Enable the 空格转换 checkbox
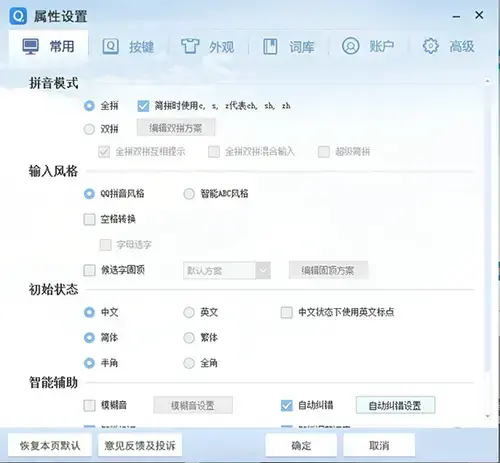Image resolution: width=500 pixels, height=463 pixels. (89, 219)
